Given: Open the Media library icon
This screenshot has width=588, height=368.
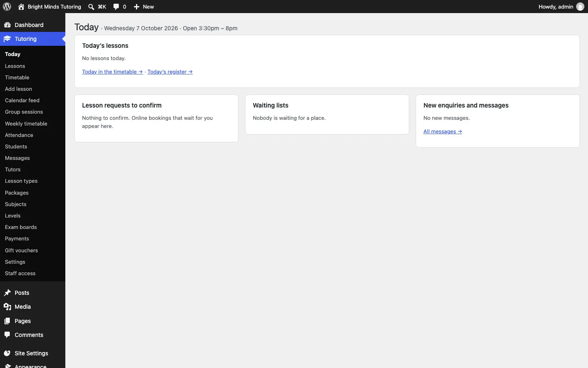Looking at the screenshot, I should click(x=7, y=307).
